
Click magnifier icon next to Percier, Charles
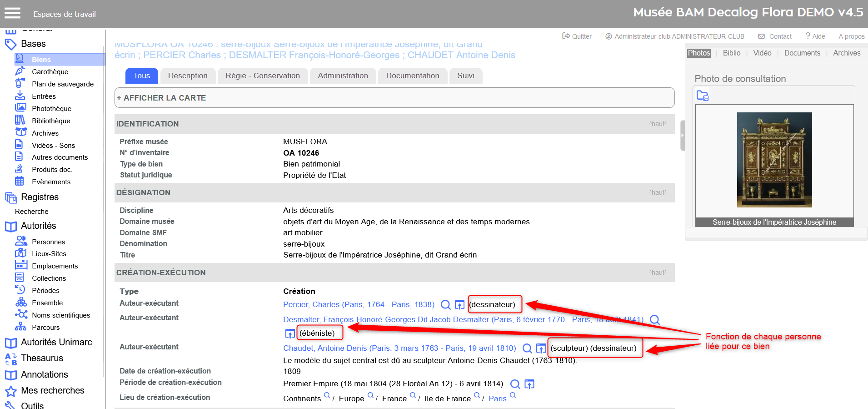point(446,304)
